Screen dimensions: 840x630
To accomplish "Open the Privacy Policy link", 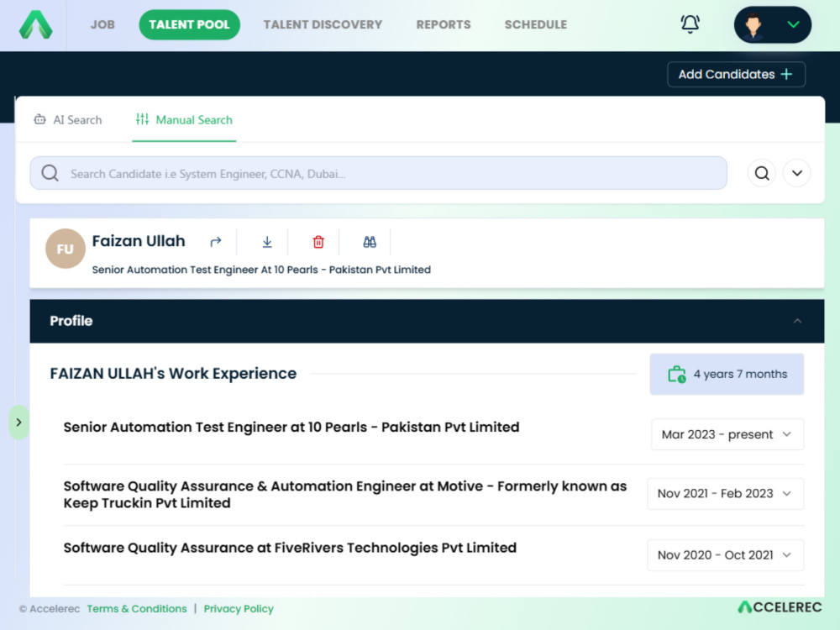I will (239, 608).
